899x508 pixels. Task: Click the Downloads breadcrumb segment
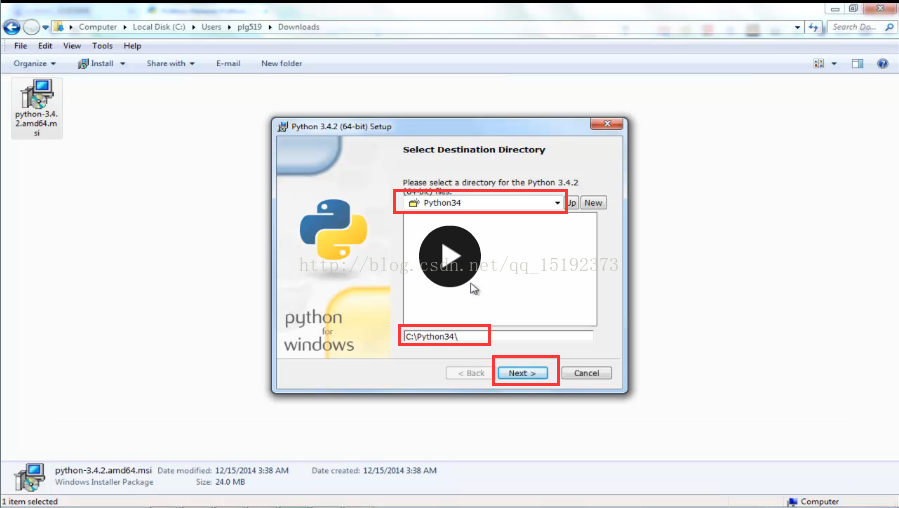pos(299,27)
